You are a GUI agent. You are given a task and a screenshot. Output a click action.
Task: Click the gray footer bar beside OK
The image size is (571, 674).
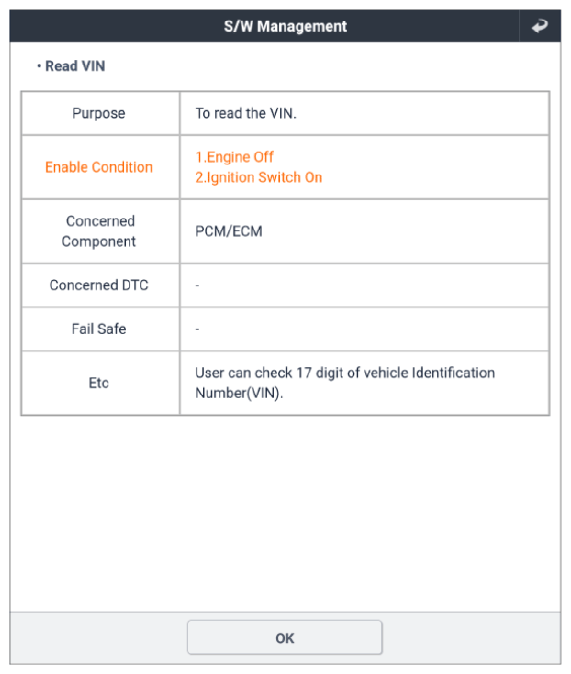pos(471,638)
